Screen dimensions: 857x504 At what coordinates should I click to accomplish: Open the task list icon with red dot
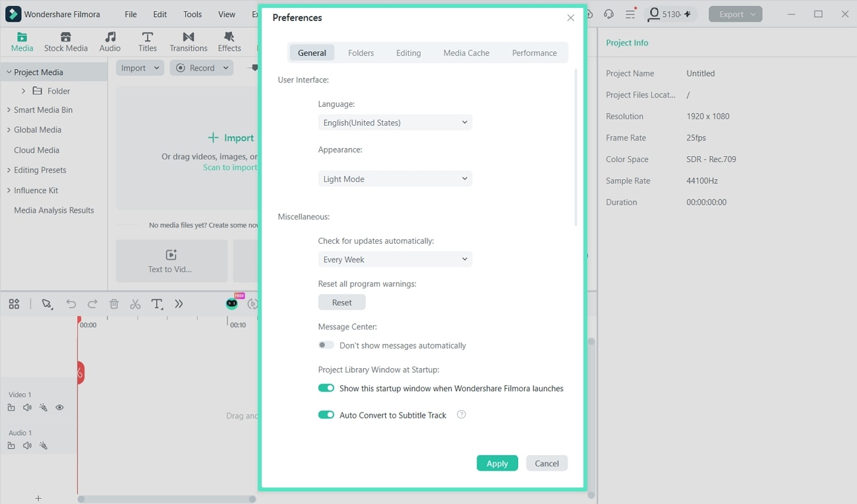(x=630, y=14)
